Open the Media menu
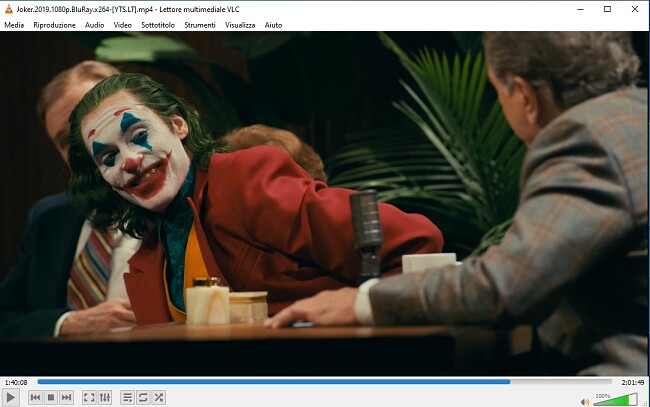Screen dimensions: 650x407 pos(14,25)
